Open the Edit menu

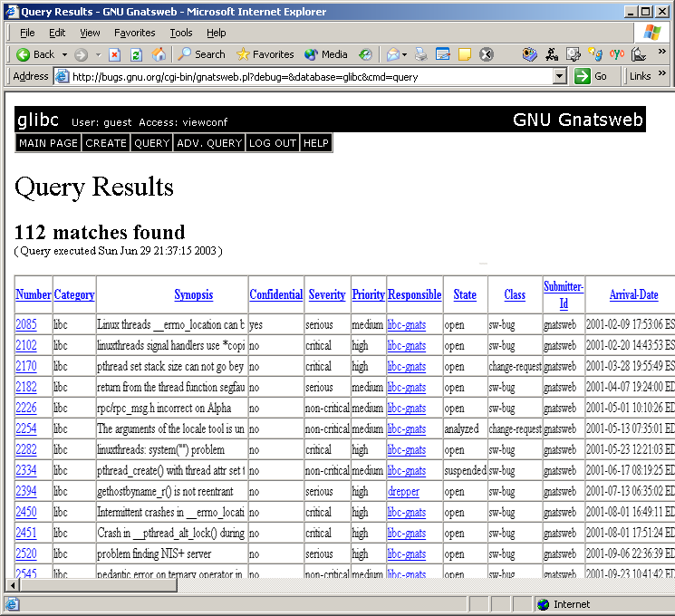pos(57,33)
